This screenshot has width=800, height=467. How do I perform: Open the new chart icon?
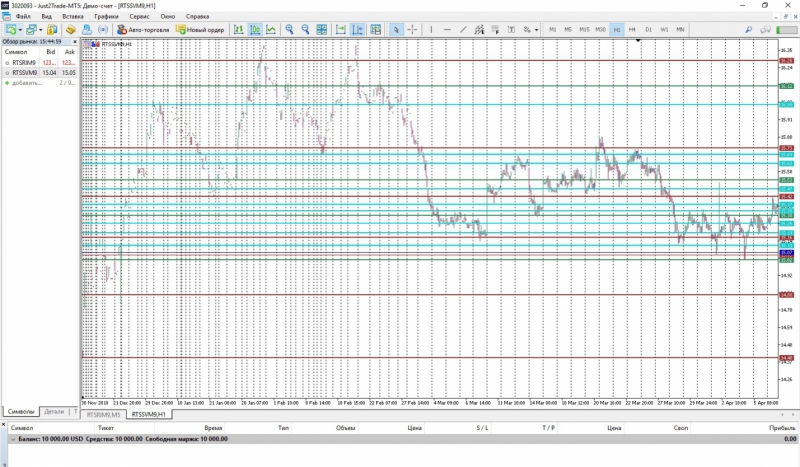point(11,30)
